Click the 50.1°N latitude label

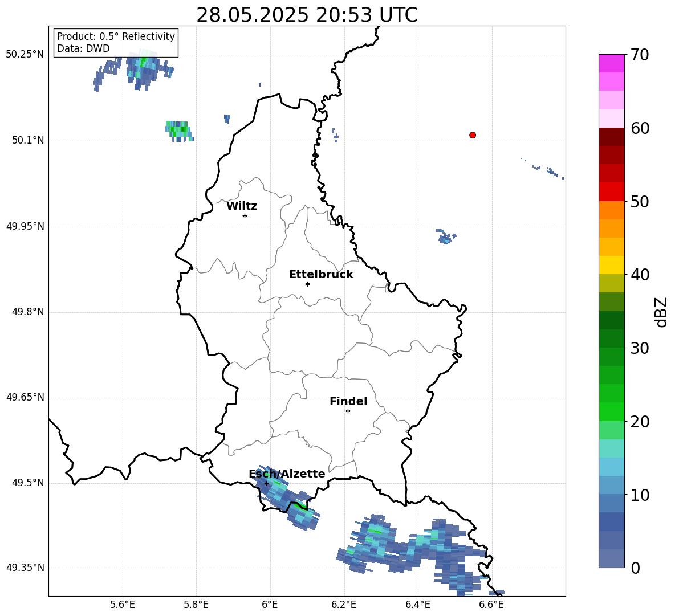tap(28, 140)
